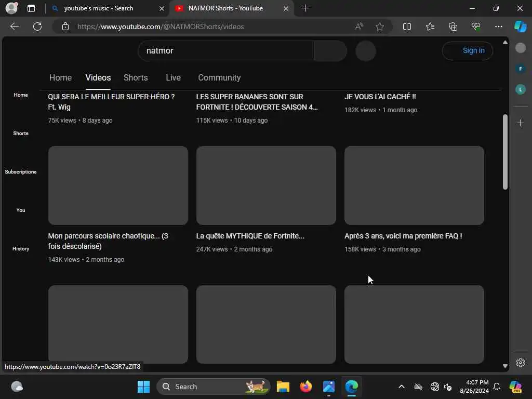The width and height of the screenshot is (532, 399).
Task: Open Edge sidebar search icon
Action: tap(521, 48)
